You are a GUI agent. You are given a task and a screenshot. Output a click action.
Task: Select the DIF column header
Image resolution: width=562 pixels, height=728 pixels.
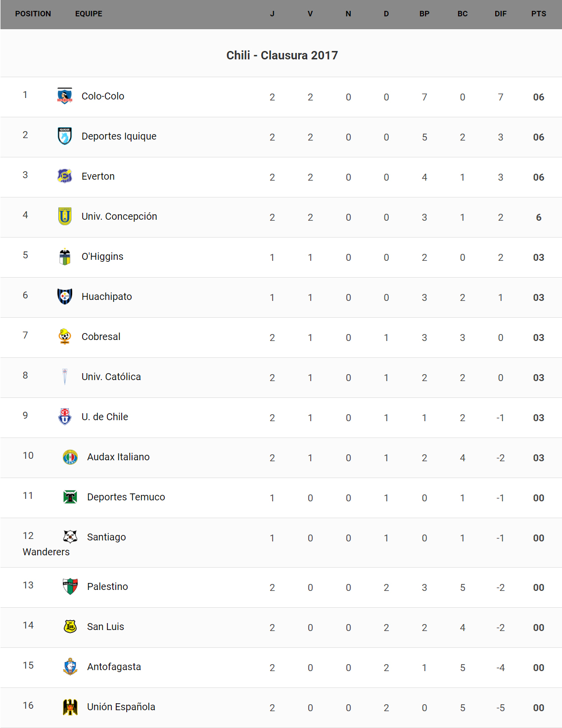pyautogui.click(x=500, y=14)
